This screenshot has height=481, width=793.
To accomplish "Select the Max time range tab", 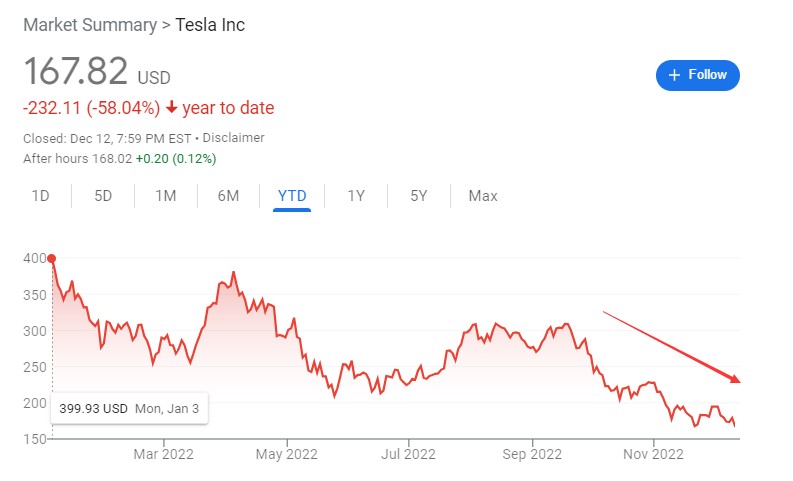I will pyautogui.click(x=483, y=196).
